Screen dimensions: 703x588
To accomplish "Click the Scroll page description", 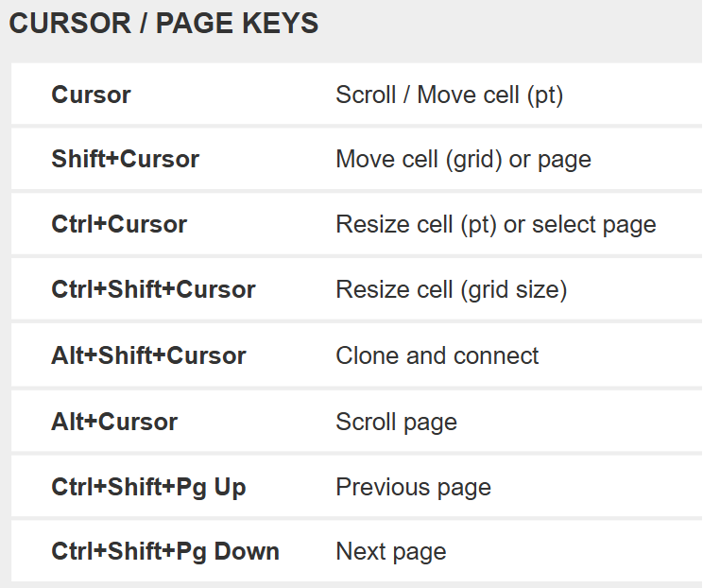I will click(x=396, y=422).
